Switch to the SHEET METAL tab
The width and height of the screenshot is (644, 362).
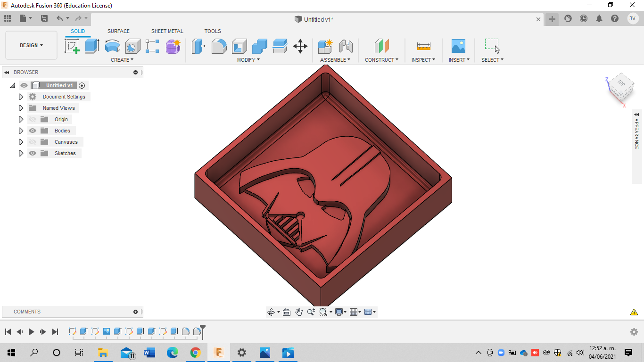[x=167, y=31]
